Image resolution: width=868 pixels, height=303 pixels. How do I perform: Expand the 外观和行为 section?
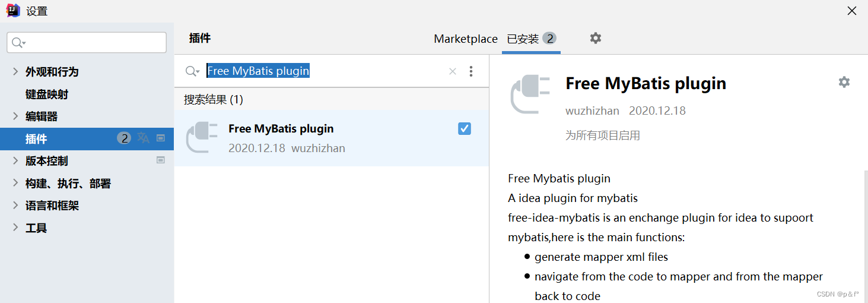pos(15,71)
